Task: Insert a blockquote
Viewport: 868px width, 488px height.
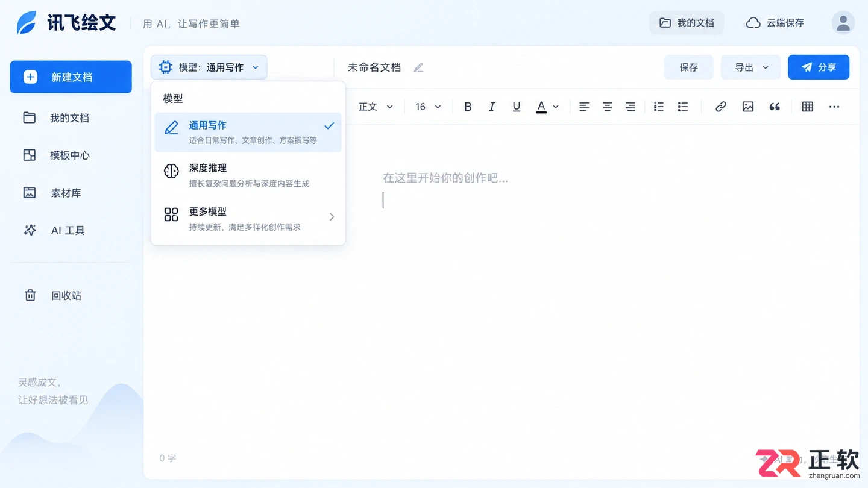Action: click(x=775, y=107)
